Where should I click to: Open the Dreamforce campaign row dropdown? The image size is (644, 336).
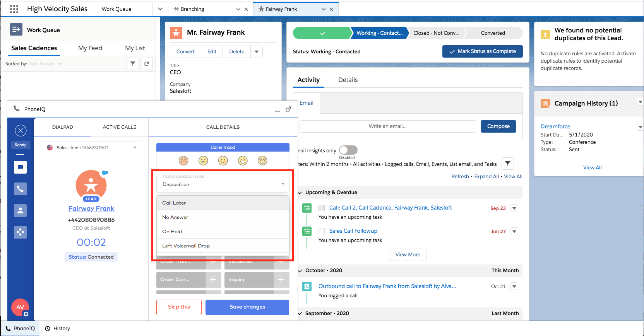(640, 127)
